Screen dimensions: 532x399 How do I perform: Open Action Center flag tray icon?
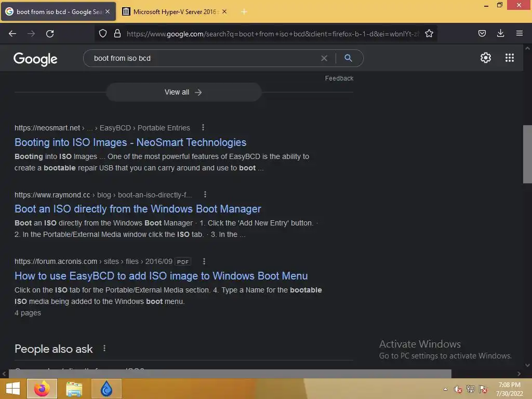click(483, 389)
